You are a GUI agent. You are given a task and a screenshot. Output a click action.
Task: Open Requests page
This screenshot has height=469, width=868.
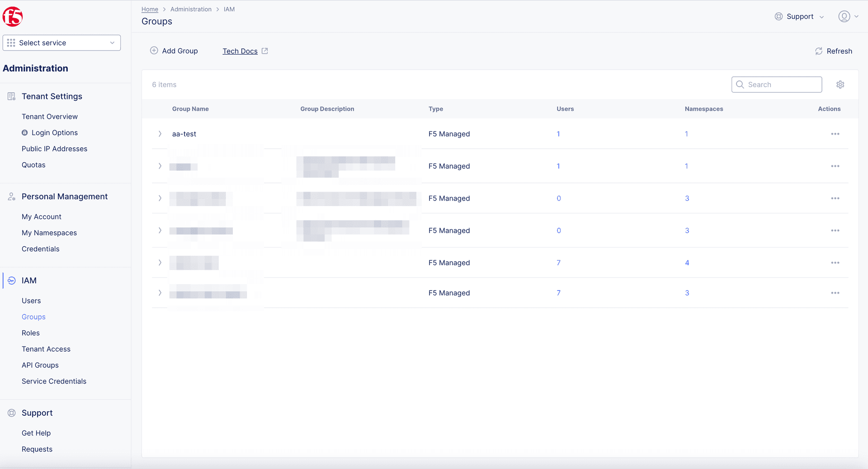[37, 449]
